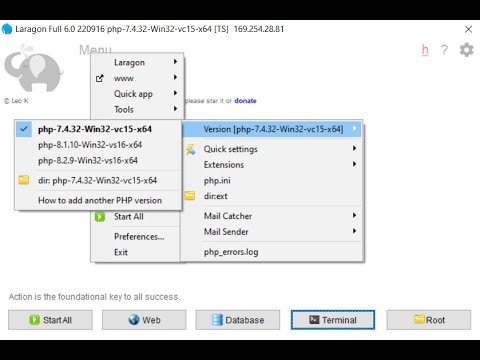This screenshot has height=360, width=480.
Task: Click the 'Action is the foundational key' quote
Action: (94, 297)
